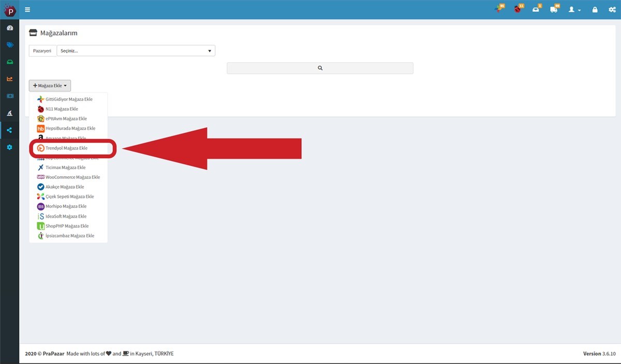Open the dashboard gauge sidebar icon

9,28
